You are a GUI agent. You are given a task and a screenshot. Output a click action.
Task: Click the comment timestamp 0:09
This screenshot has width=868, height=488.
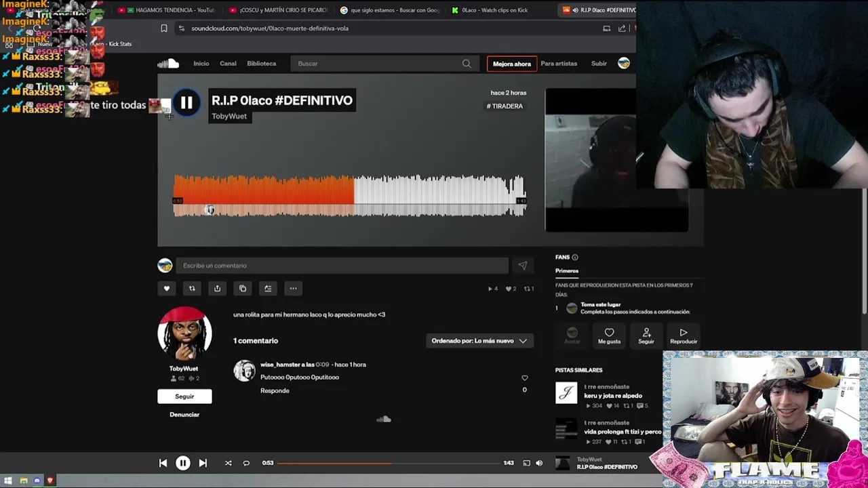tap(322, 365)
